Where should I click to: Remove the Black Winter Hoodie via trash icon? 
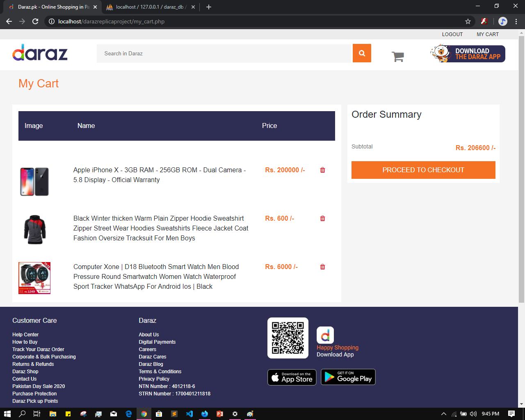click(322, 218)
